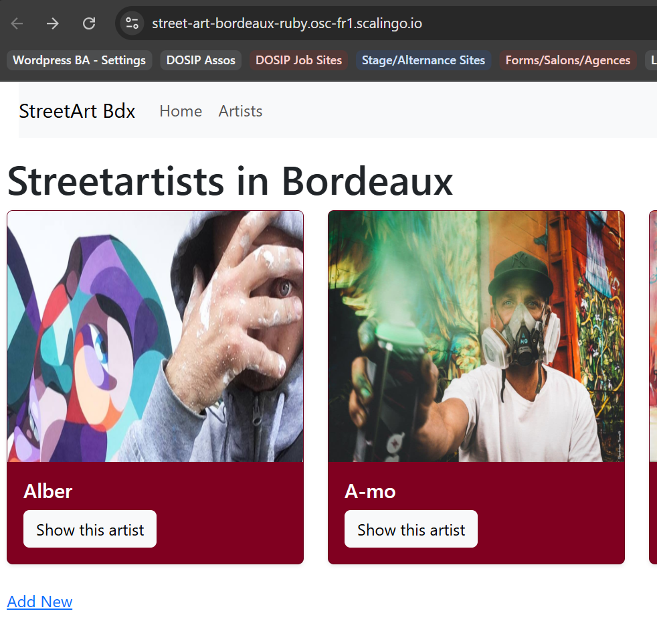Open site information icon in address bar

click(132, 24)
